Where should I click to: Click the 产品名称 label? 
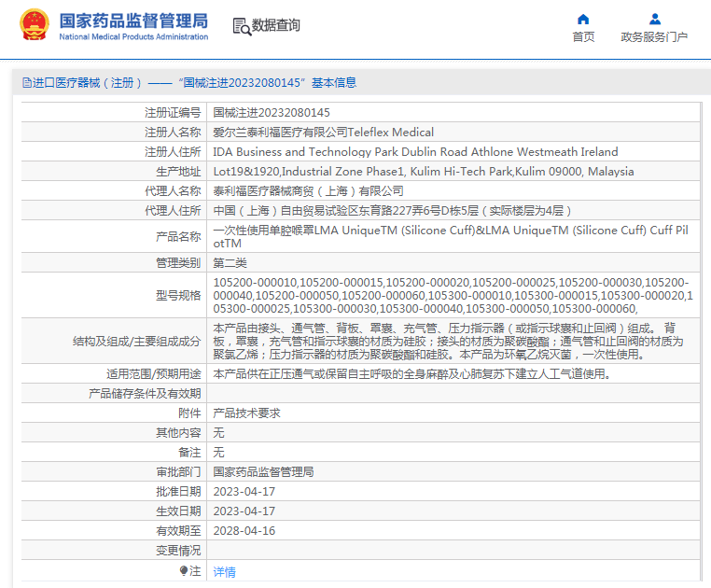[x=178, y=236]
